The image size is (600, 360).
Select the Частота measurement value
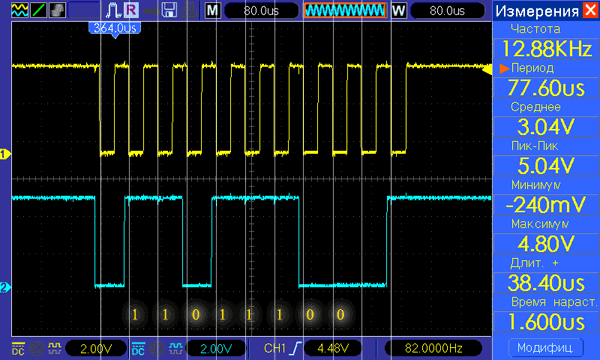pos(546,49)
